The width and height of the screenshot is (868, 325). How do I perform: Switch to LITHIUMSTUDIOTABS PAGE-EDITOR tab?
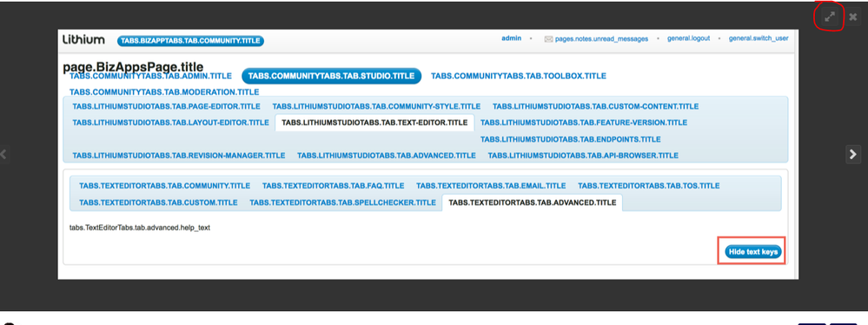click(166, 106)
